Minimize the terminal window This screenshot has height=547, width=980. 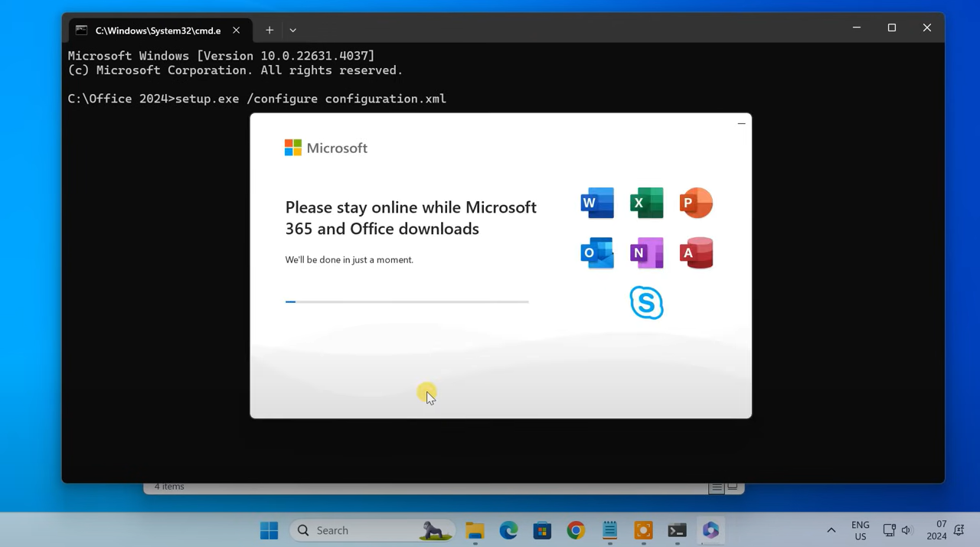(857, 28)
